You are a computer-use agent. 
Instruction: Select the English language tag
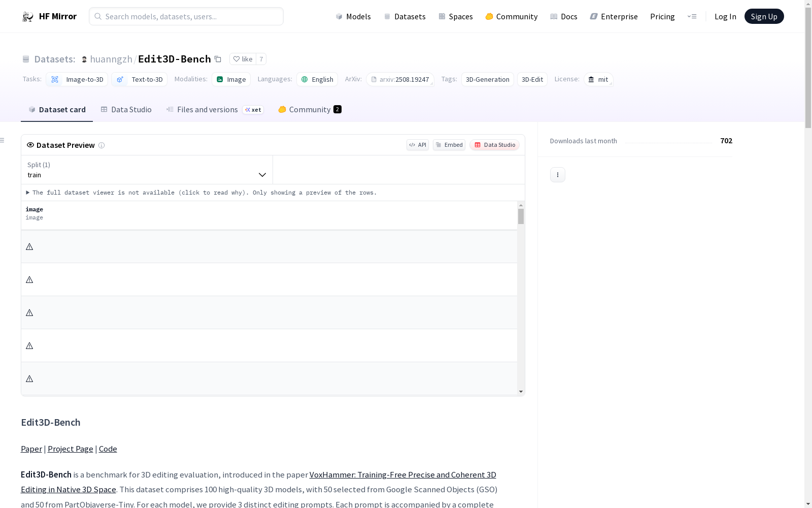point(317,79)
